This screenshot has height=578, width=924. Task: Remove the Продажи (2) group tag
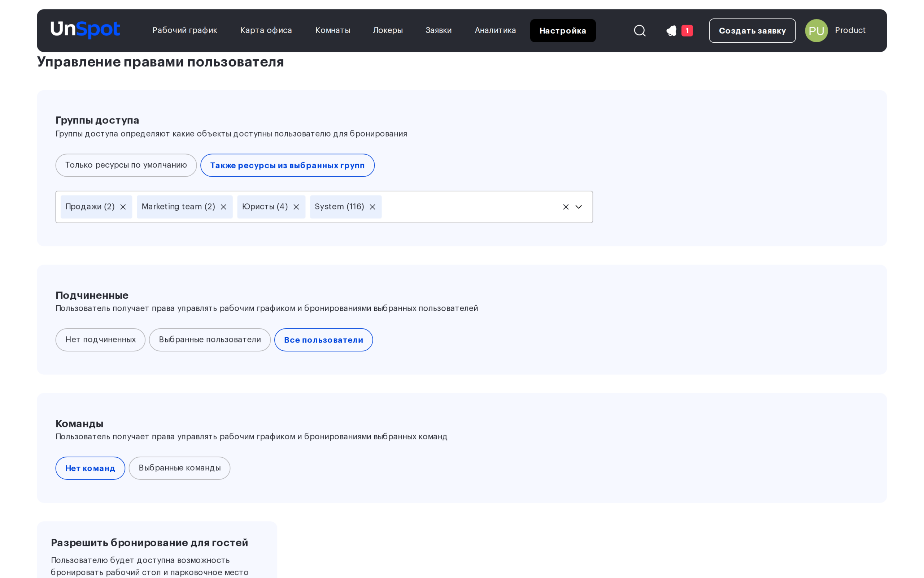coord(123,207)
